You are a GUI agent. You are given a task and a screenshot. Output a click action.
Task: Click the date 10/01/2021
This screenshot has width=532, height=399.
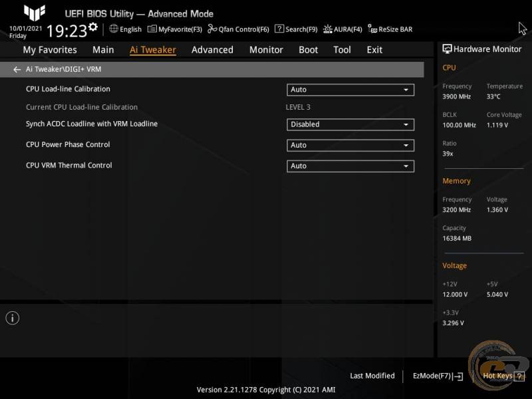[x=26, y=29]
